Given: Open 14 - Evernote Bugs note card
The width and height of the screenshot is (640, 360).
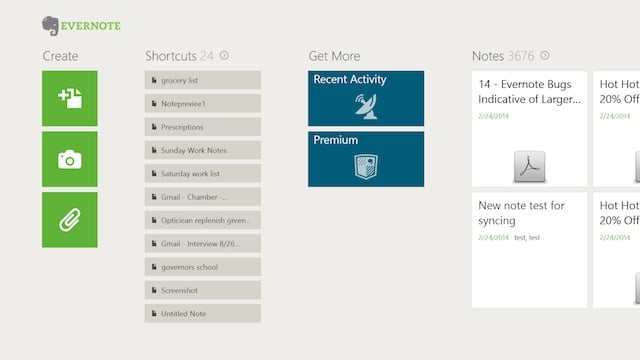Looking at the screenshot, I should 529,129.
